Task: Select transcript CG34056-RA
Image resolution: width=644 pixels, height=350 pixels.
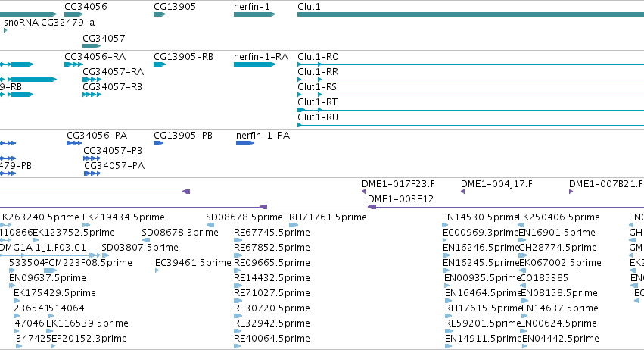Action: click(x=95, y=56)
